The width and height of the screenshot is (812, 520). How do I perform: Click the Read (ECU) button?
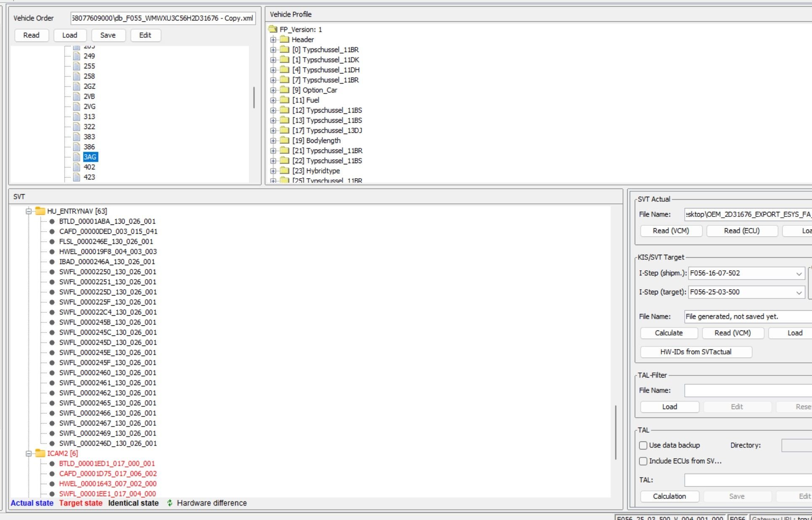point(741,231)
